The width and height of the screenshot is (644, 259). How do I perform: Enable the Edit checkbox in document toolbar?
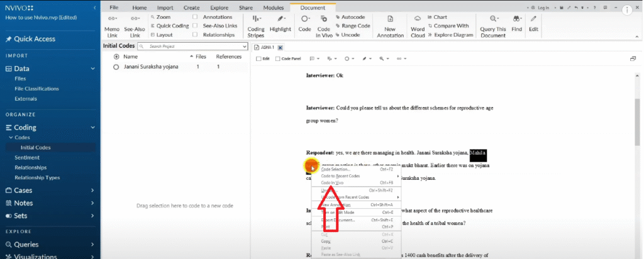tap(258, 59)
